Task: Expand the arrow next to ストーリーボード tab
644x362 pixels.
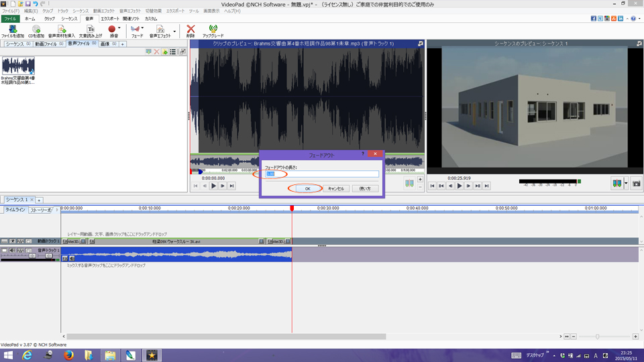Action: pyautogui.click(x=56, y=210)
